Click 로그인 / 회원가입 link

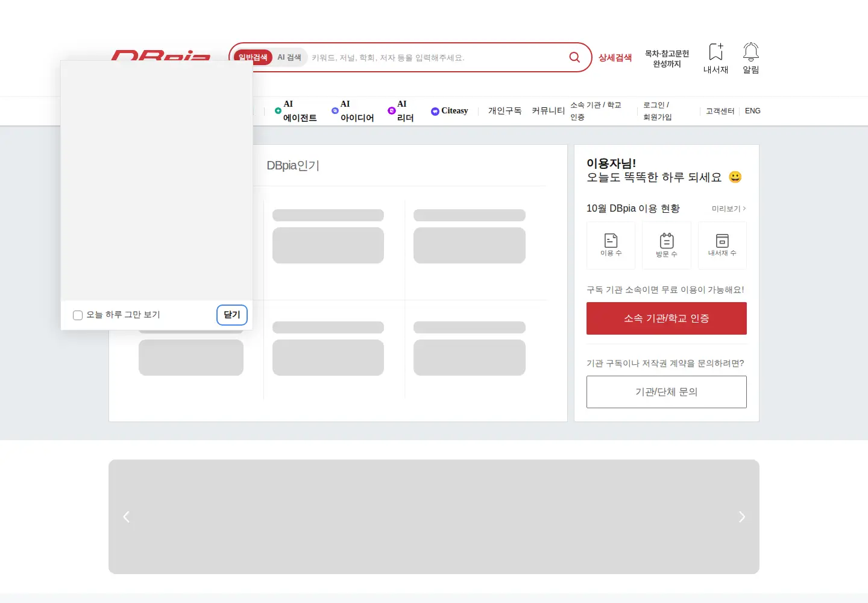657,111
